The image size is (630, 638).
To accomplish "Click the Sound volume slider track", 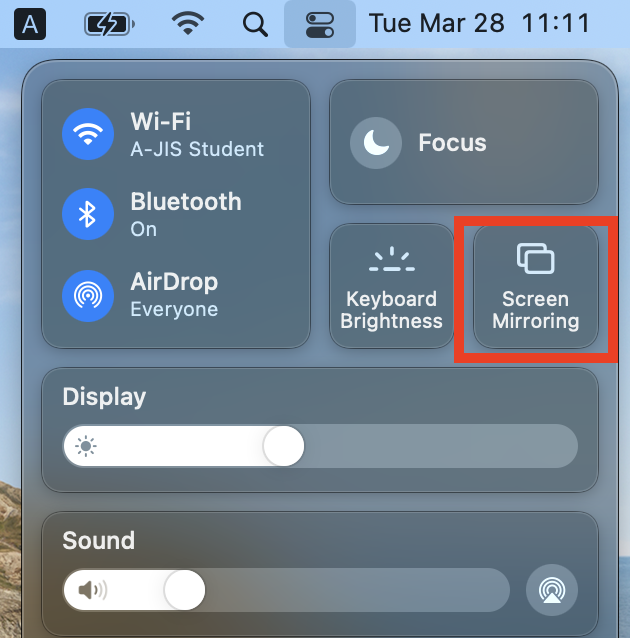I will pos(286,590).
